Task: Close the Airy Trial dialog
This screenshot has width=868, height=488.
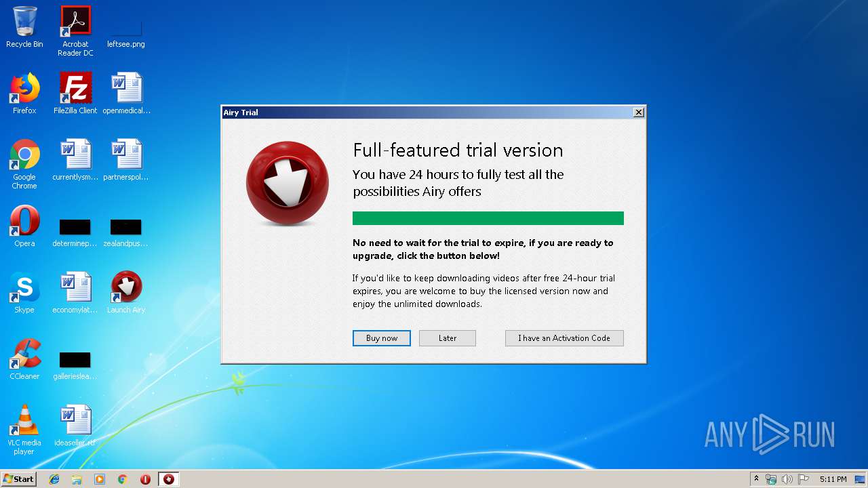Action: [638, 113]
